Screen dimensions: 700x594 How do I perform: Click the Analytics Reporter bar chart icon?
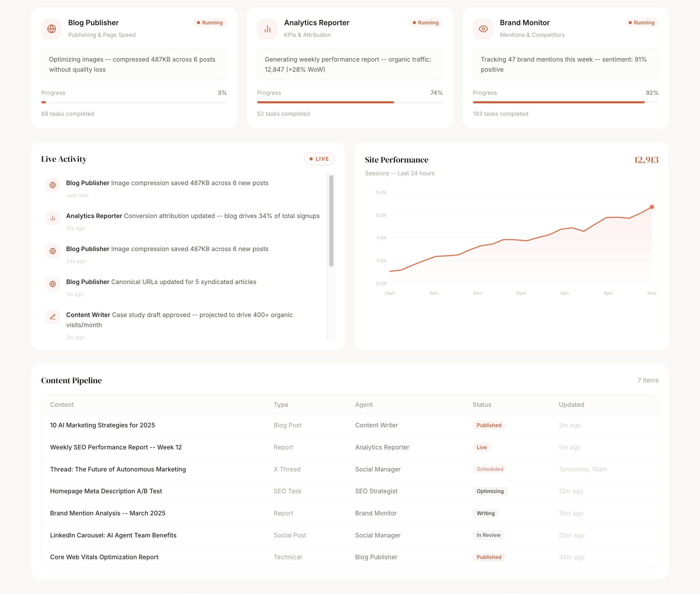[267, 29]
